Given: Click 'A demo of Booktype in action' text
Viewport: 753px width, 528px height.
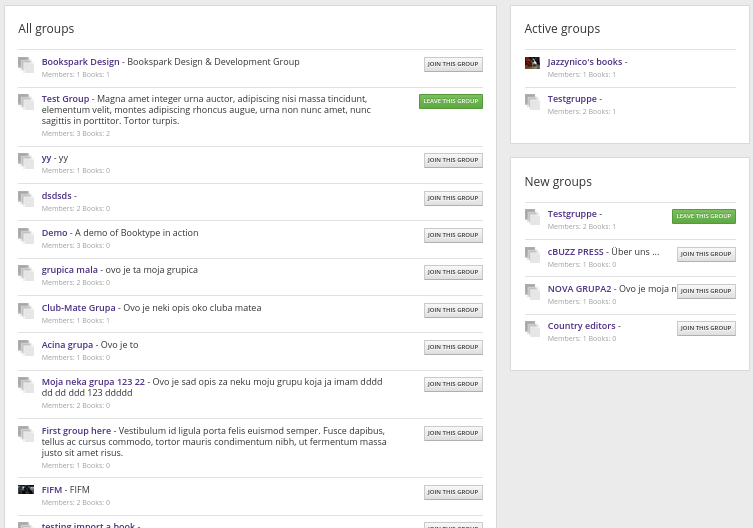Looking at the screenshot, I should pyautogui.click(x=136, y=233).
